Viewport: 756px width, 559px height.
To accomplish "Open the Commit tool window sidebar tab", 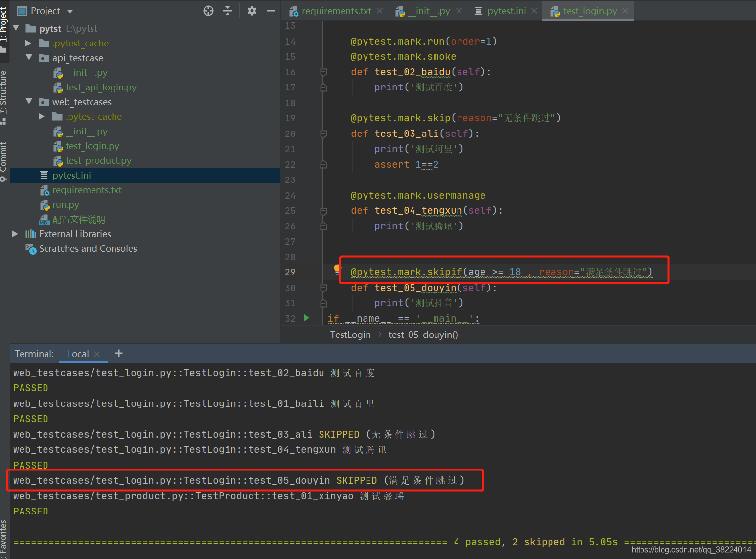I will [4, 162].
